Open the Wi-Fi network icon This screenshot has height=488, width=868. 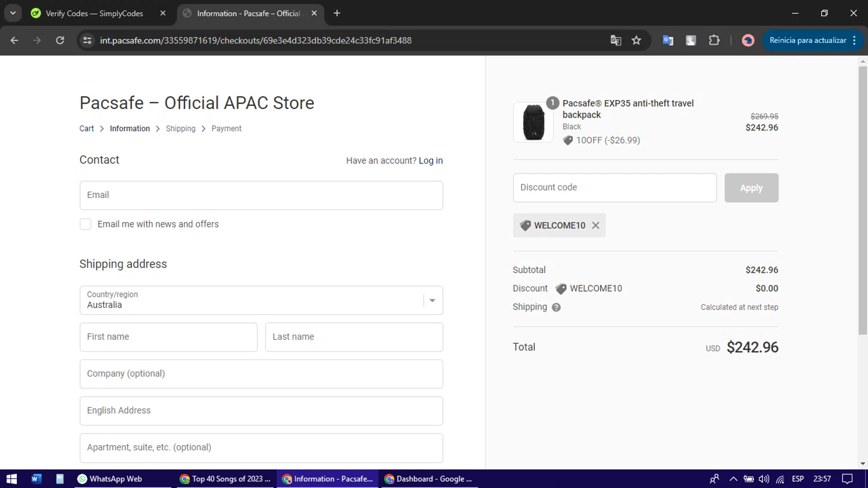780,479
